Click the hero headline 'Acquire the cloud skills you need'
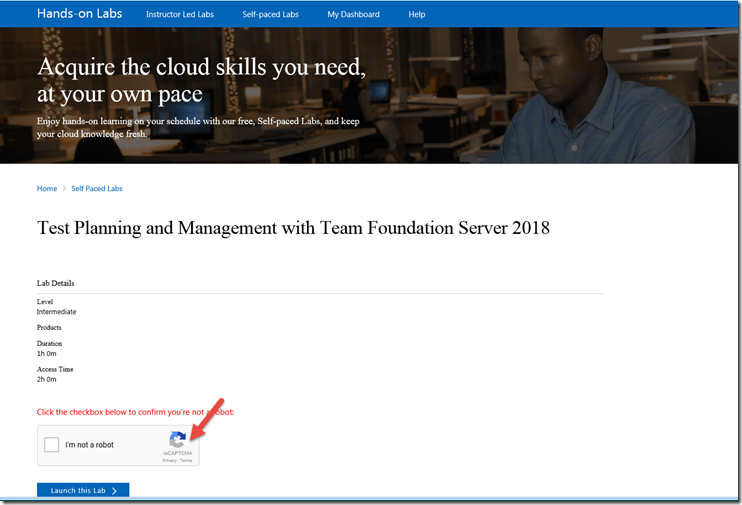This screenshot has height=505, width=742. tap(202, 67)
